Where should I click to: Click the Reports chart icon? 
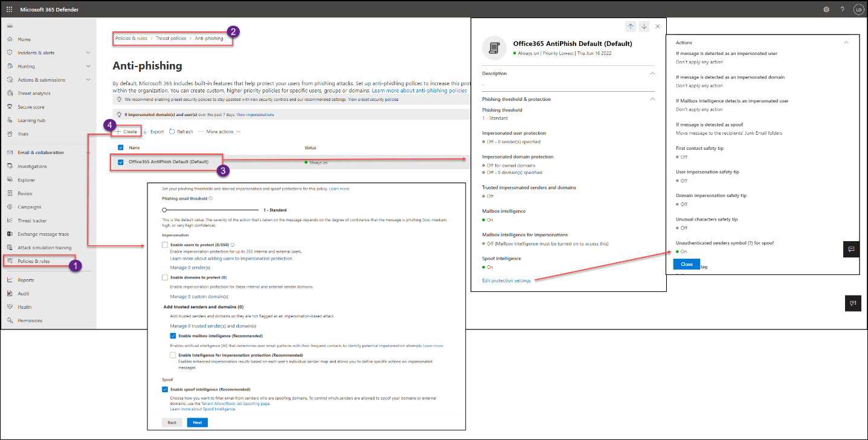10,280
